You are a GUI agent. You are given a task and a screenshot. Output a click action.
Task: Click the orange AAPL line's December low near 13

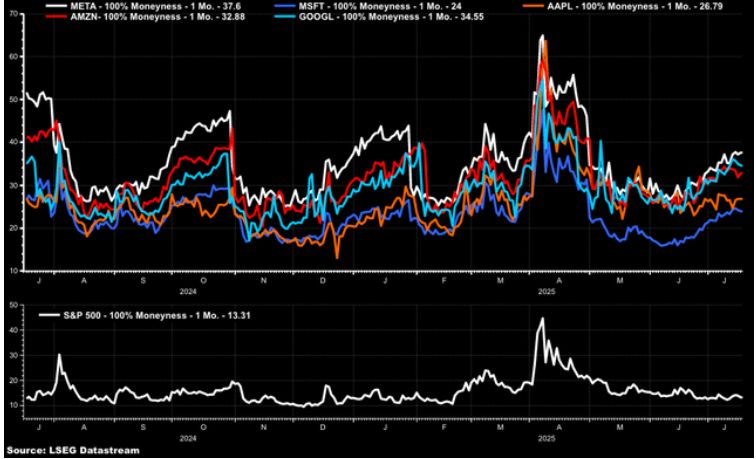pyautogui.click(x=337, y=258)
